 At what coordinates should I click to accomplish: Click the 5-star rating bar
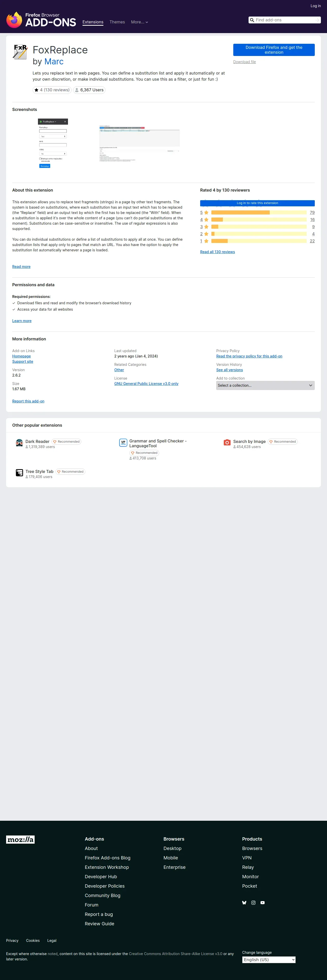259,213
